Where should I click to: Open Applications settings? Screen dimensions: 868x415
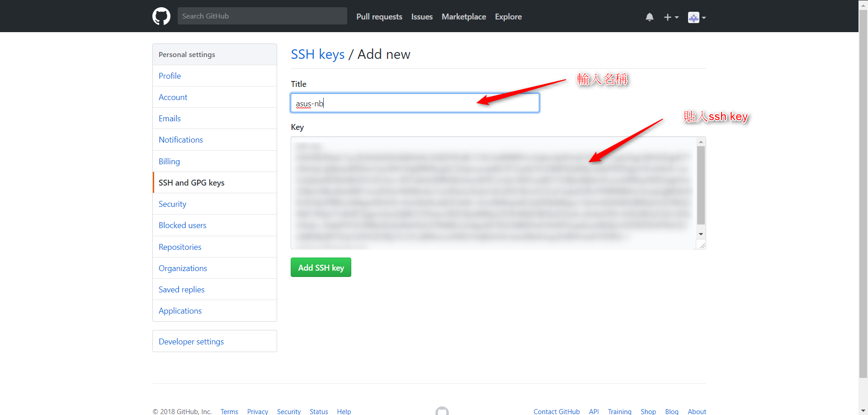point(215,310)
